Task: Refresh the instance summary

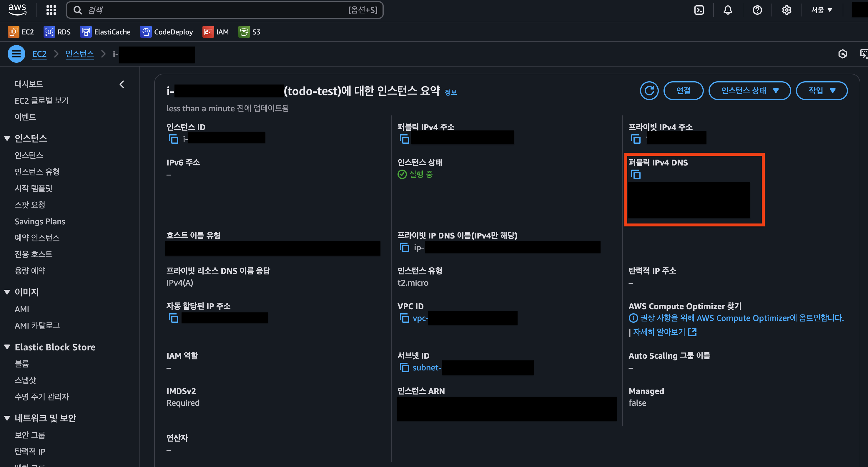Action: pos(649,90)
